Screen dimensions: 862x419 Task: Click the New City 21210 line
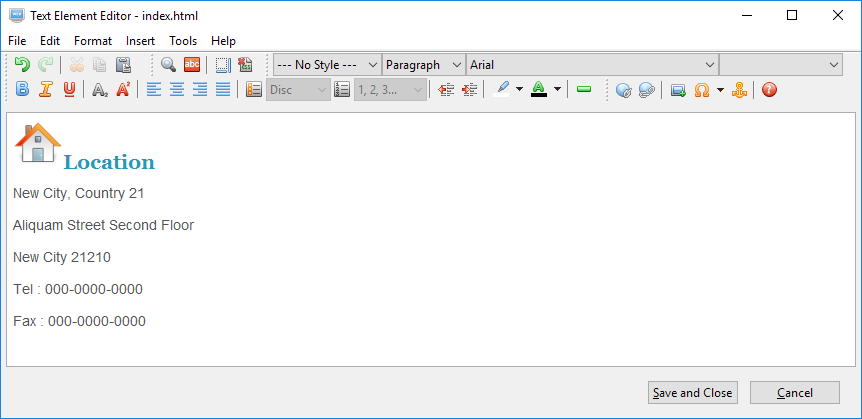[62, 257]
